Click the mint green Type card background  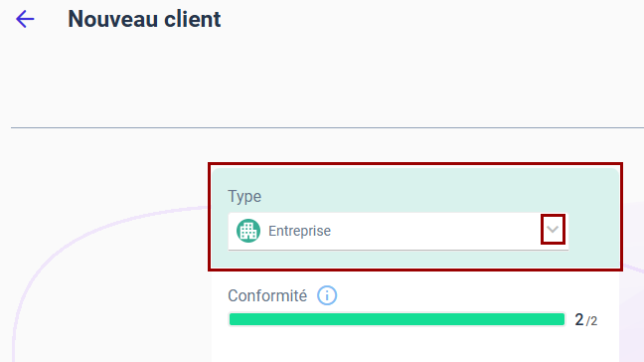click(414, 182)
